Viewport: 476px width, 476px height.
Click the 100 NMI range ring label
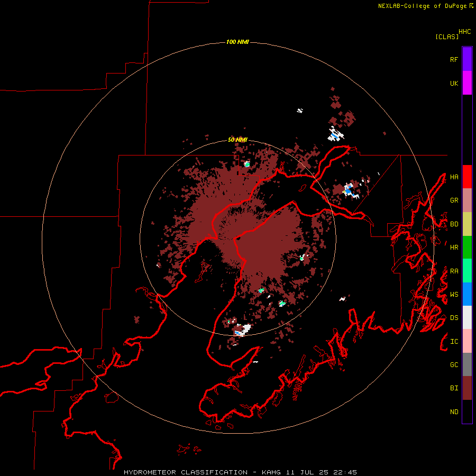coord(237,42)
